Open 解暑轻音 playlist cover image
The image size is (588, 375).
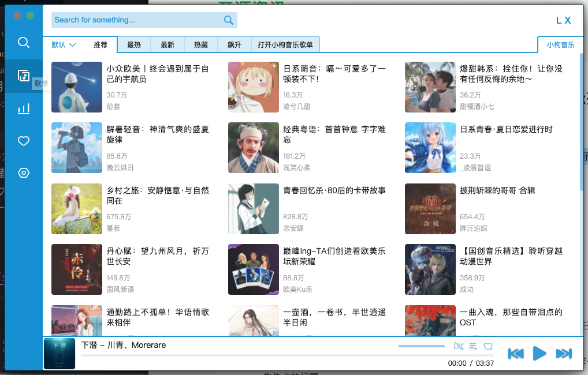click(77, 148)
